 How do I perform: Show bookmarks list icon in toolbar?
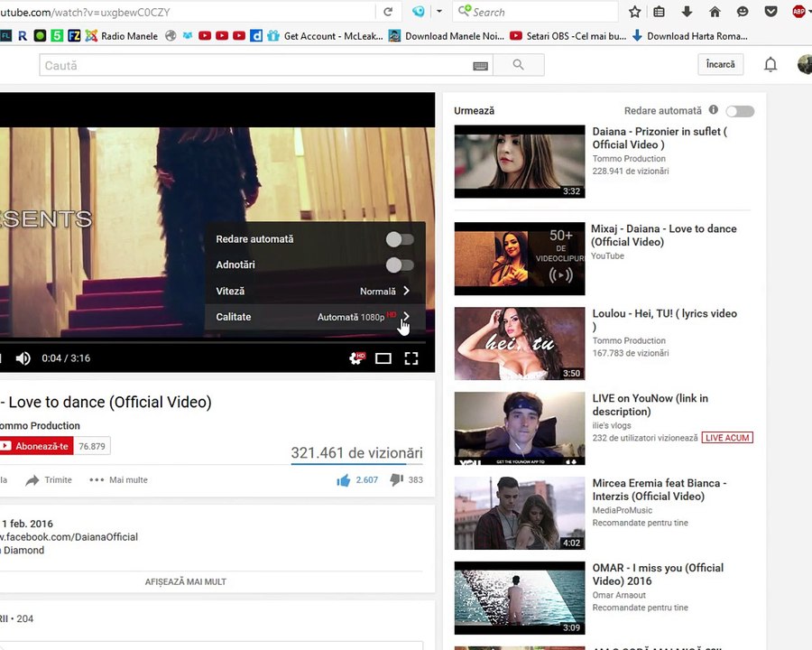[x=659, y=12]
